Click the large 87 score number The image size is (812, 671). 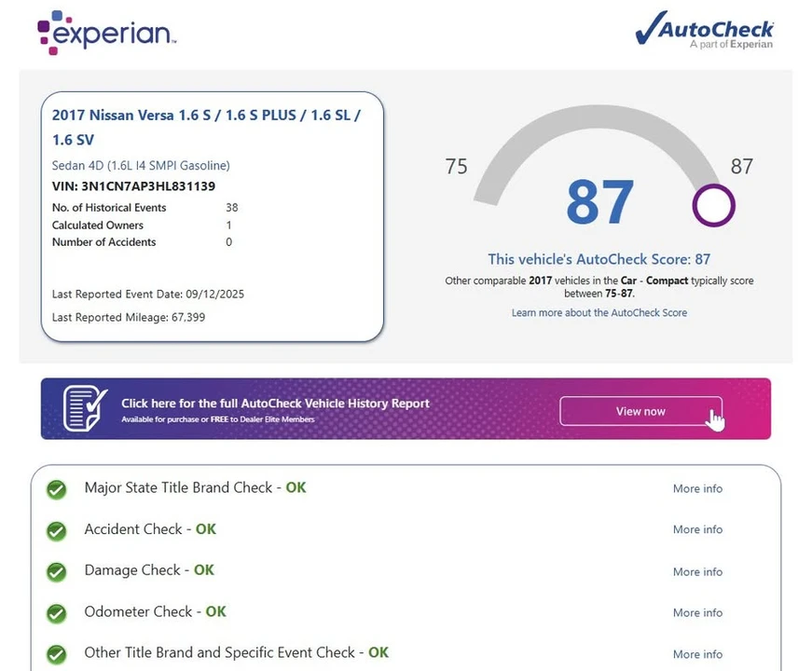pyautogui.click(x=599, y=202)
